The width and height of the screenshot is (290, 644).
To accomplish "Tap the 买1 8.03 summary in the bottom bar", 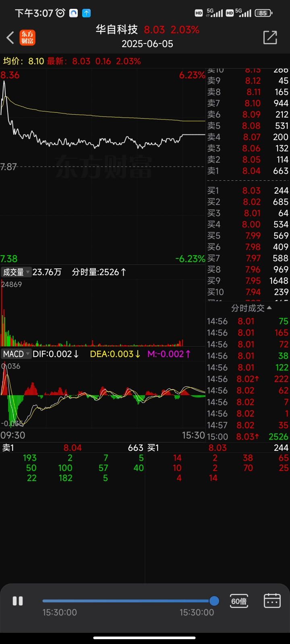I will pyautogui.click(x=217, y=448).
